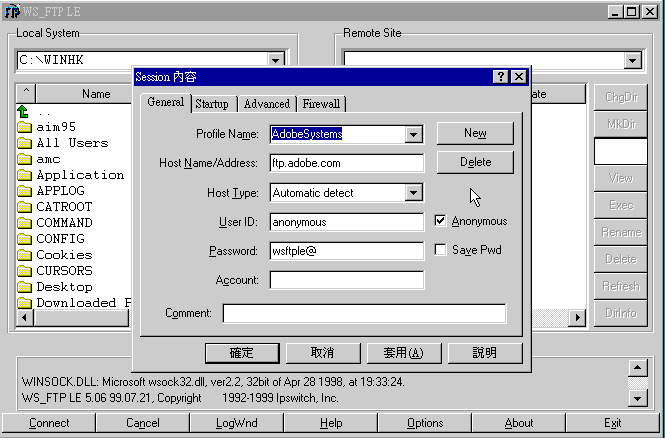Uncheck the Anonymous checkbox
This screenshot has height=438, width=665.
[x=440, y=221]
